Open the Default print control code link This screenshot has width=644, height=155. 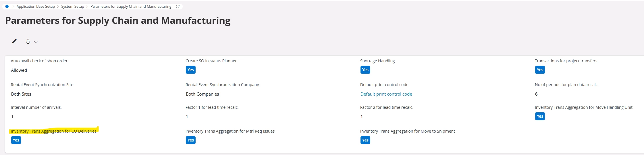(386, 94)
